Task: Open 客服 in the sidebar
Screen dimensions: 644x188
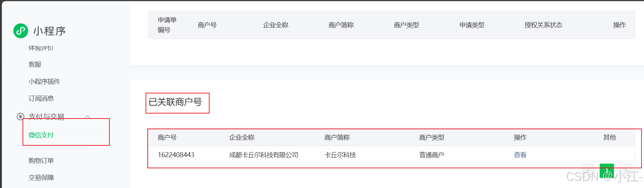Action: click(35, 64)
